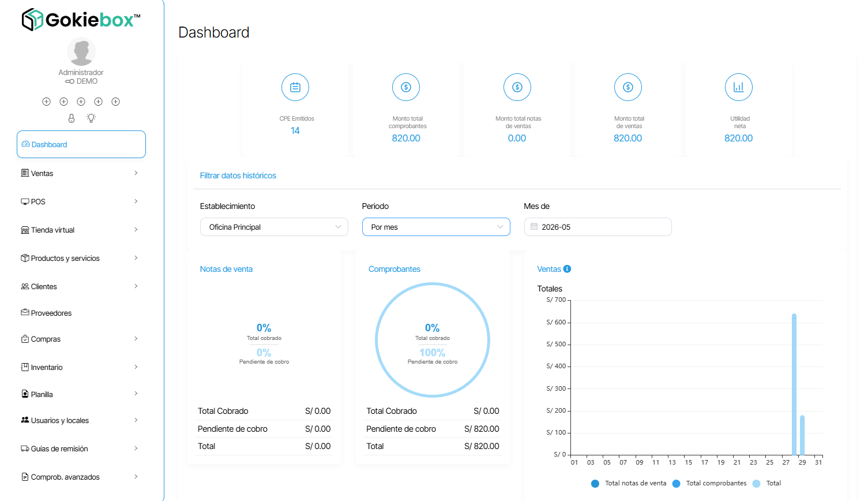
Task: Click the padlock icon under the shortcuts
Action: pyautogui.click(x=72, y=118)
